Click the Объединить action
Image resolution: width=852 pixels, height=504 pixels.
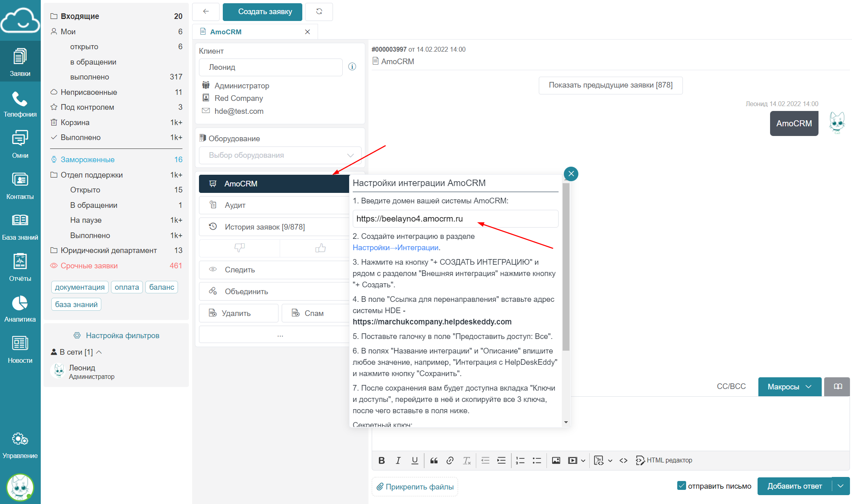274,291
